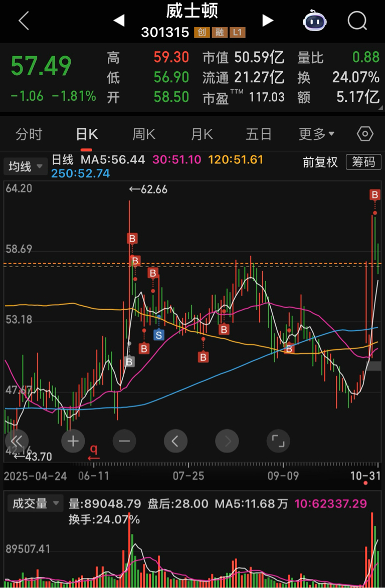Switch to 五日 tab
Image resolution: width=385 pixels, height=588 pixels.
[258, 134]
